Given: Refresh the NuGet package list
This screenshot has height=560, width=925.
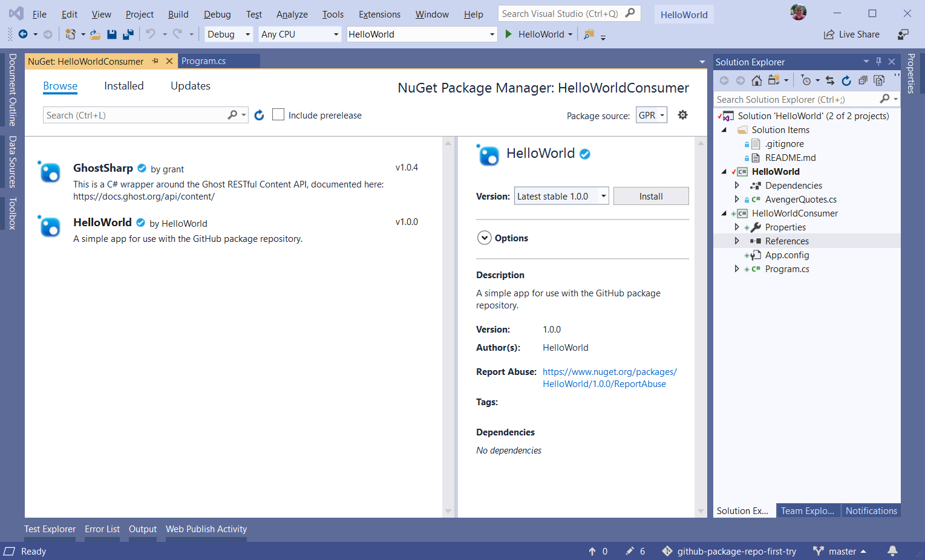Looking at the screenshot, I should tap(259, 115).
